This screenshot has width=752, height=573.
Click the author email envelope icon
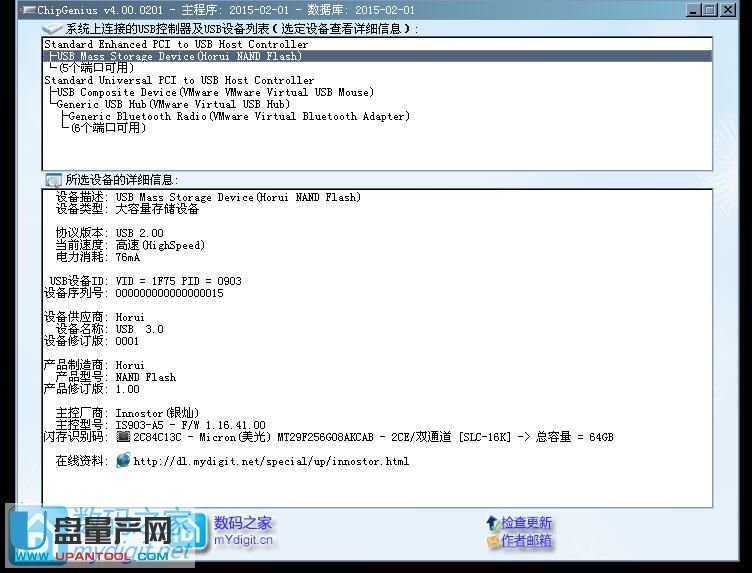[492, 542]
